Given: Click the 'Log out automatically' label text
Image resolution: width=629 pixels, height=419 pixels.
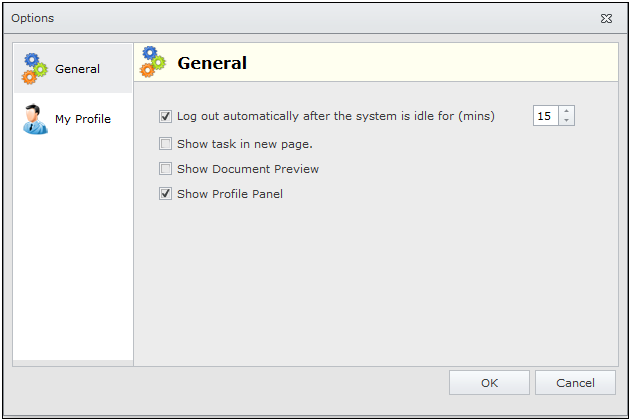Looking at the screenshot, I should pos(335,116).
